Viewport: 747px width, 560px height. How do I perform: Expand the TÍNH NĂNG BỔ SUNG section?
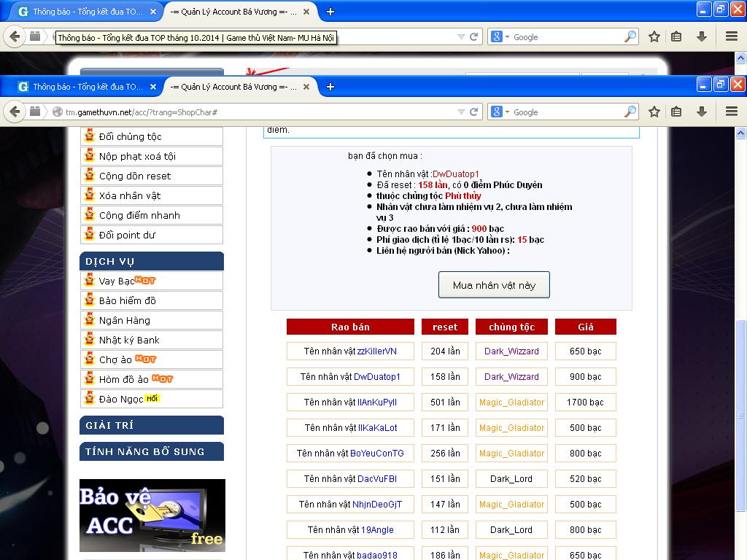pos(151,451)
